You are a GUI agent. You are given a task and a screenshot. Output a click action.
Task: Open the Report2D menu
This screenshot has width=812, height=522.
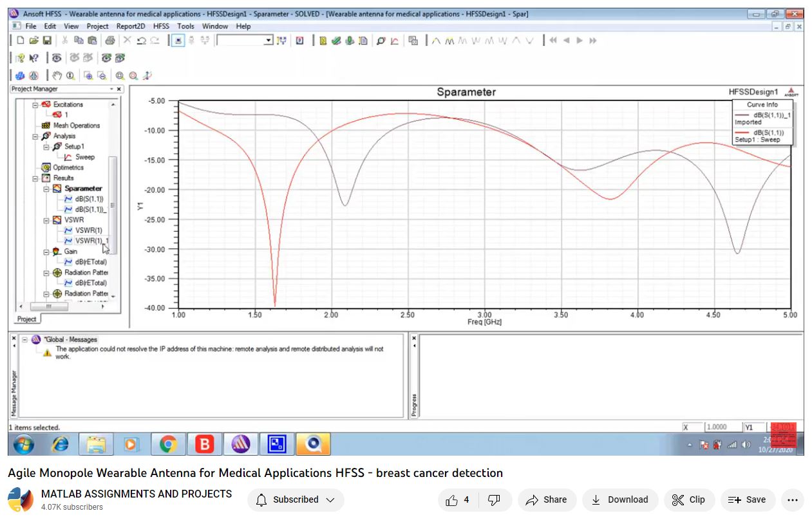[131, 26]
